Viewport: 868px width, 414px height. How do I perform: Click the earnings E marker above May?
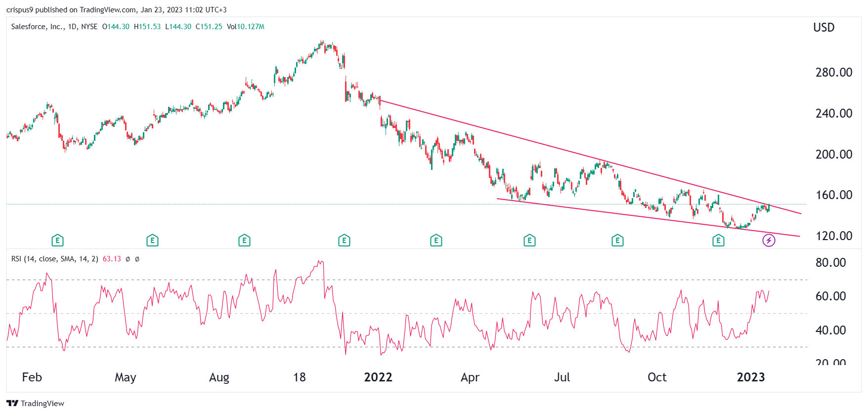[152, 241]
